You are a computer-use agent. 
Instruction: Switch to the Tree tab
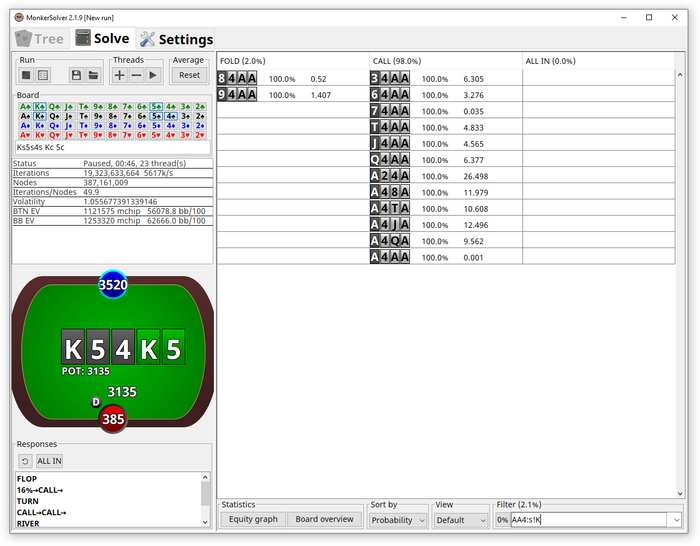pos(41,39)
